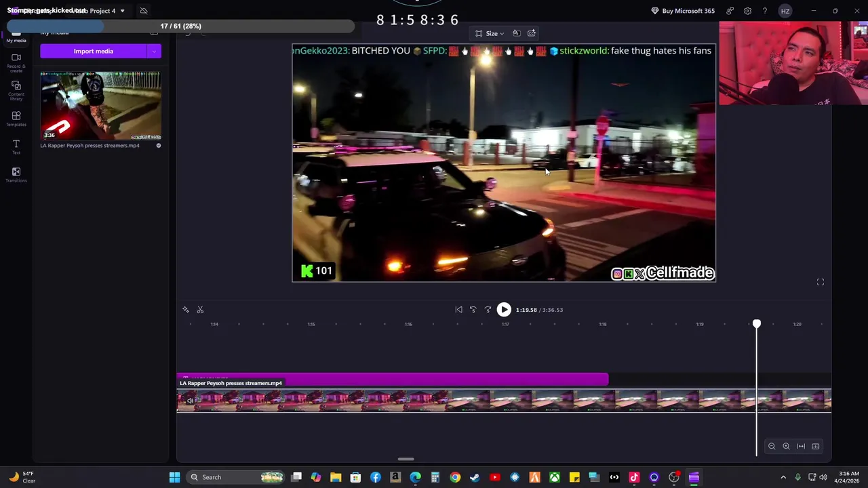This screenshot has width=868, height=488.
Task: Mute the timeline video clip audio
Action: click(190, 401)
